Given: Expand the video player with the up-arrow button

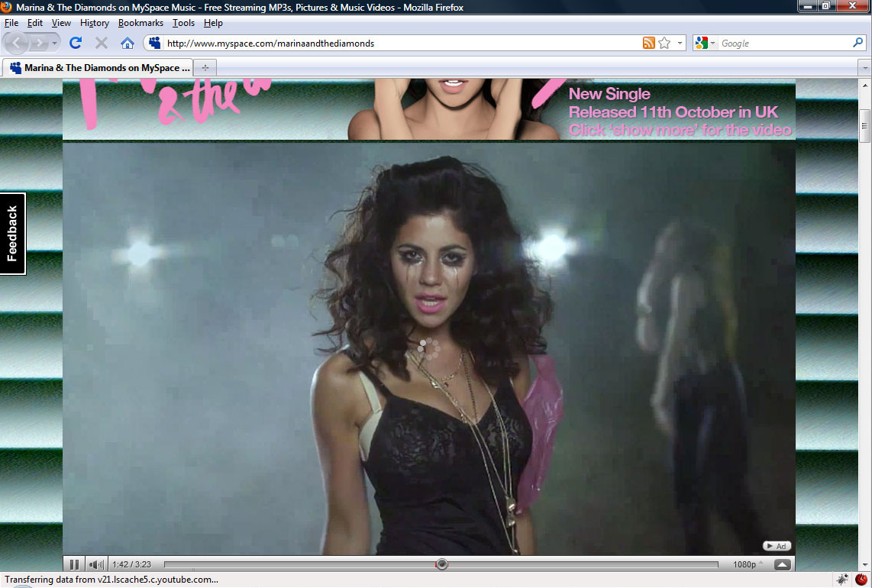Looking at the screenshot, I should [x=782, y=564].
